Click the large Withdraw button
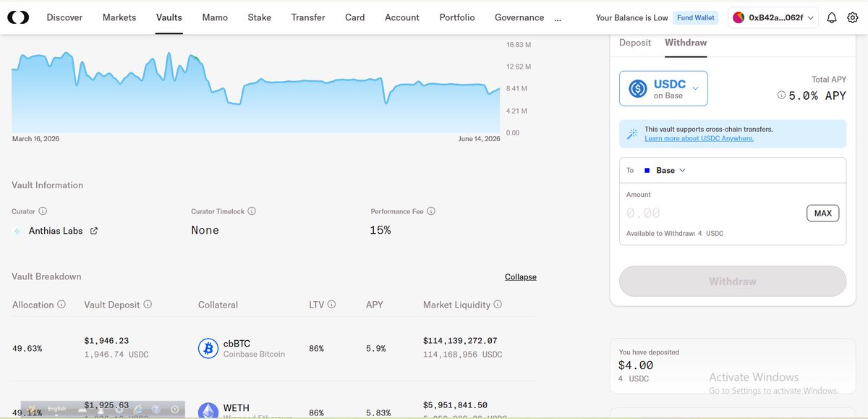This screenshot has height=419, width=868. click(x=733, y=282)
